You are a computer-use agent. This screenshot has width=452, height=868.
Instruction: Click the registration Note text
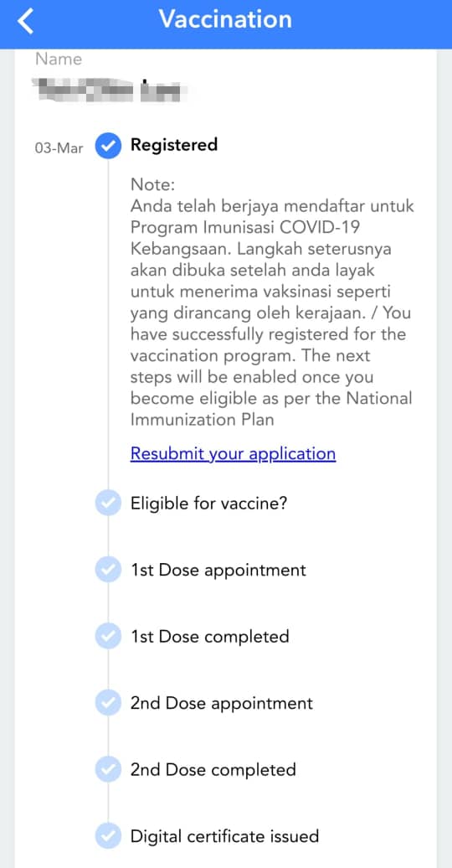point(272,302)
